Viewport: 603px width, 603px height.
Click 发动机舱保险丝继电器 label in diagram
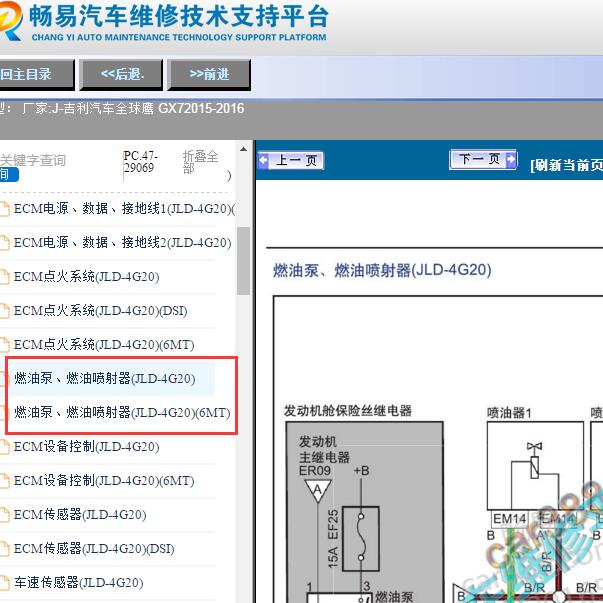pos(348,411)
